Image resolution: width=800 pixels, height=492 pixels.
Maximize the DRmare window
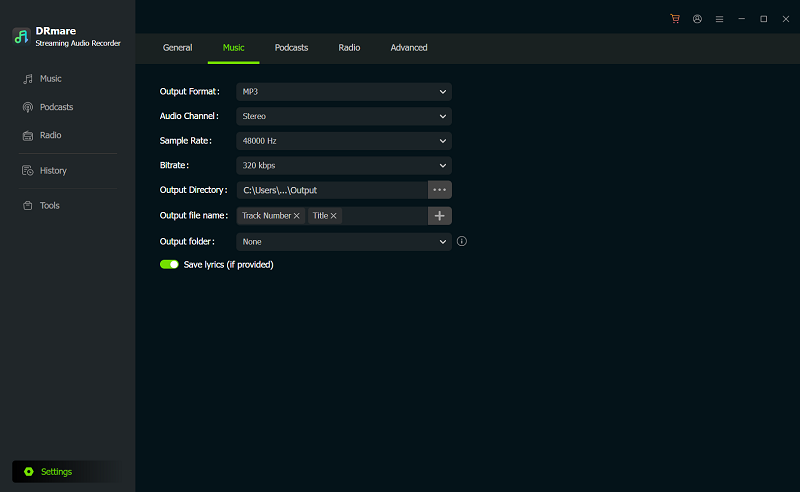(x=764, y=19)
